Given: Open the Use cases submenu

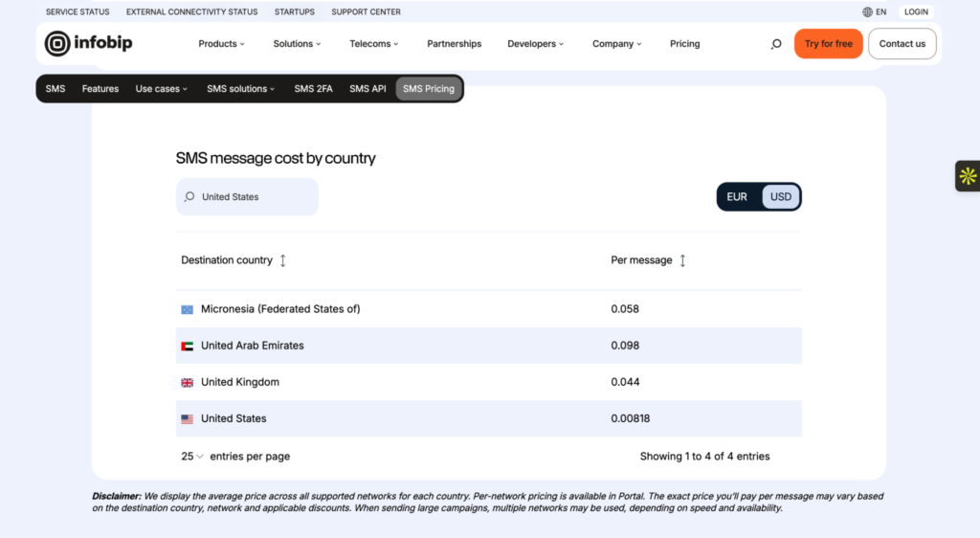Looking at the screenshot, I should click(x=161, y=89).
